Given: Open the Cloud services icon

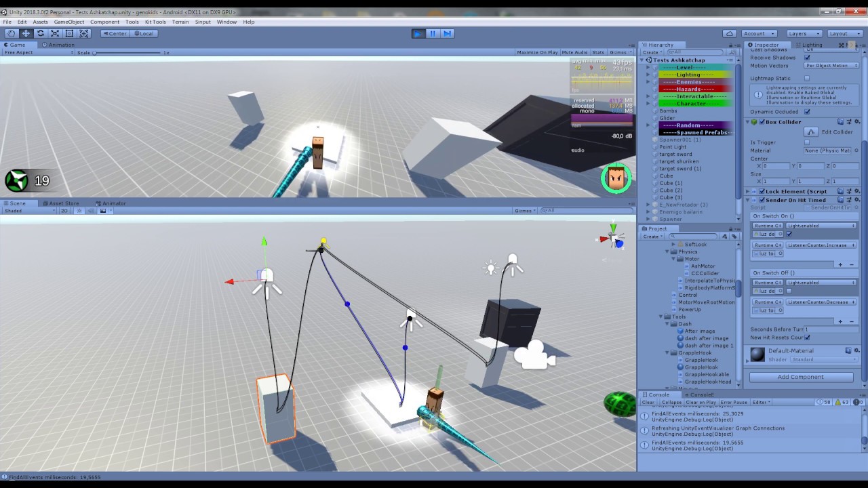Looking at the screenshot, I should 730,33.
